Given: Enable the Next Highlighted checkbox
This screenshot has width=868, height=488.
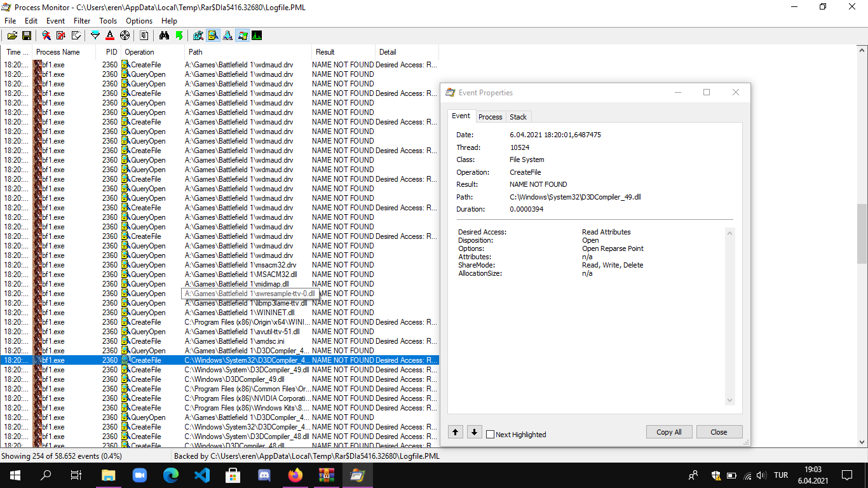Looking at the screenshot, I should click(x=490, y=435).
